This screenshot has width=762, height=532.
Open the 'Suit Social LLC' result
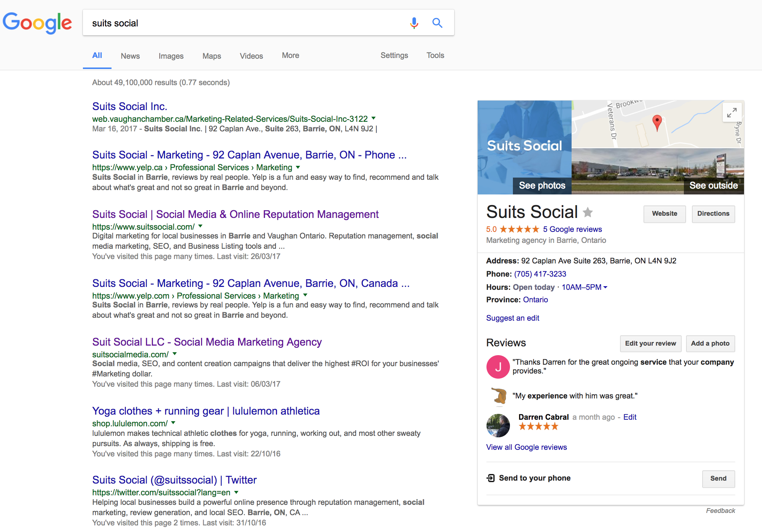point(207,342)
